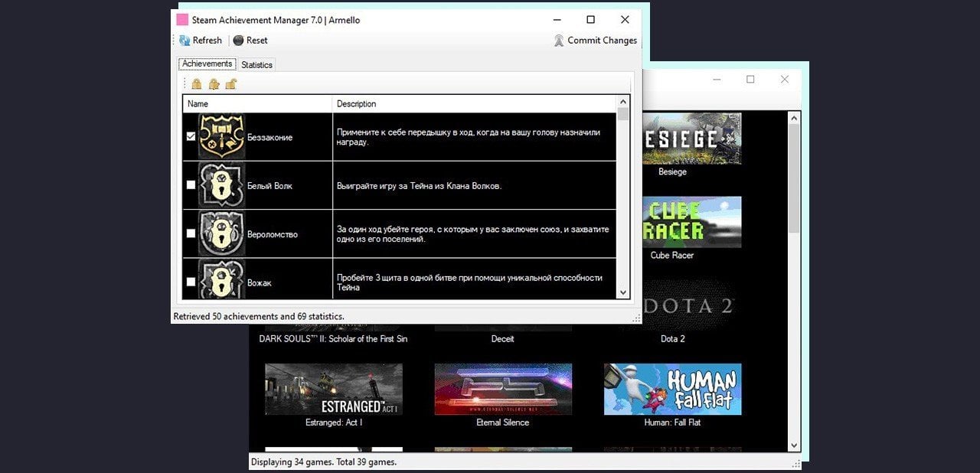Open the Human: Fall Flat game thumbnail
980x473 pixels.
click(x=672, y=390)
